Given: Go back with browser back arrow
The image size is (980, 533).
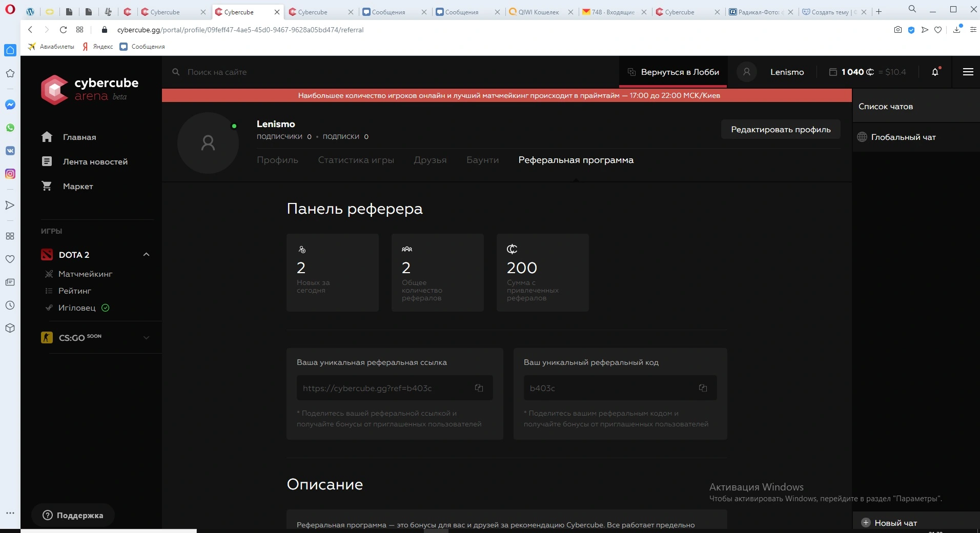Looking at the screenshot, I should (x=30, y=30).
